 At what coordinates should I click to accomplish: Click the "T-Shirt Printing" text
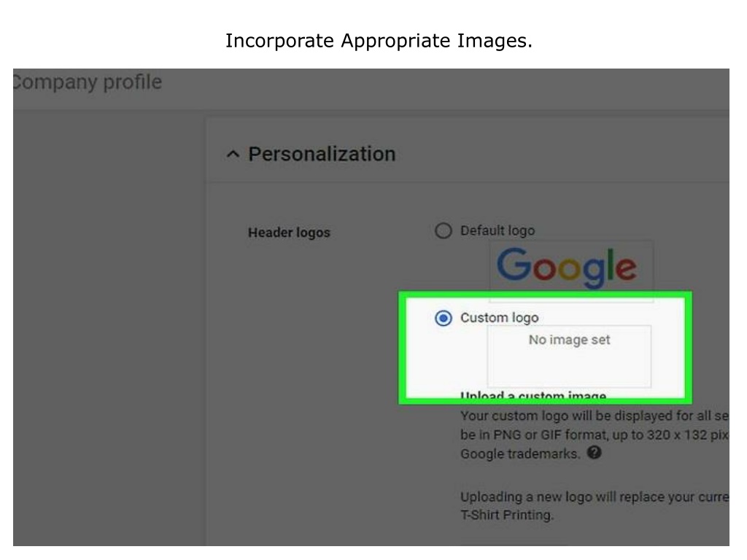pyautogui.click(x=507, y=516)
